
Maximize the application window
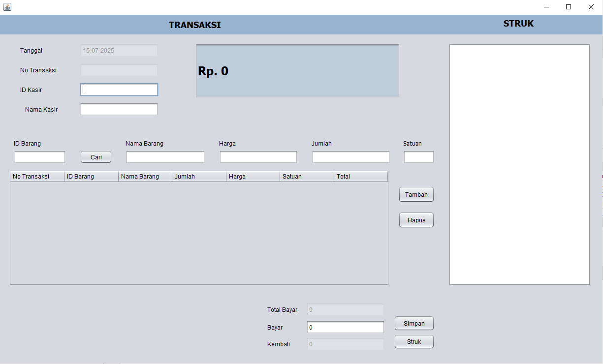pyautogui.click(x=569, y=7)
